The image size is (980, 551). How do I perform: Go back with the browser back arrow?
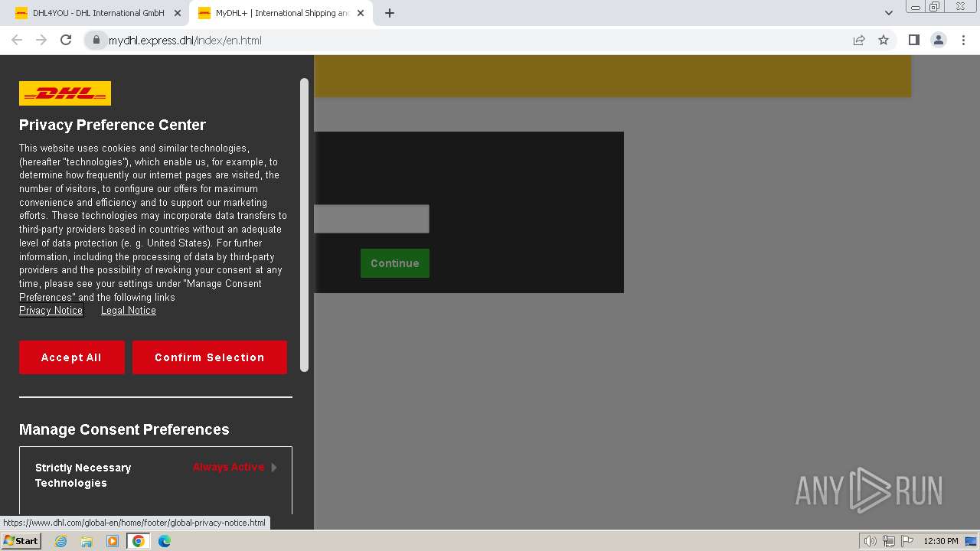point(17,40)
